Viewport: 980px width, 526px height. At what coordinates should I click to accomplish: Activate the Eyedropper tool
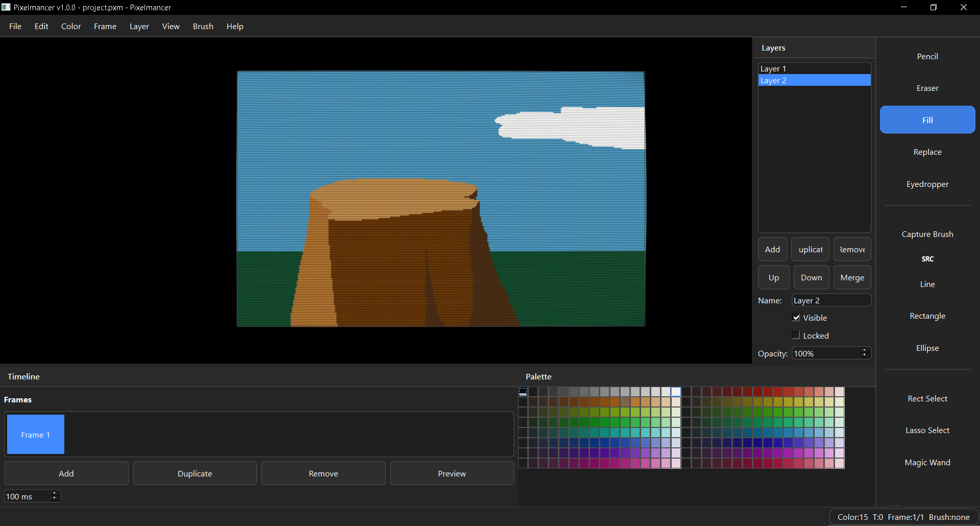coord(927,184)
